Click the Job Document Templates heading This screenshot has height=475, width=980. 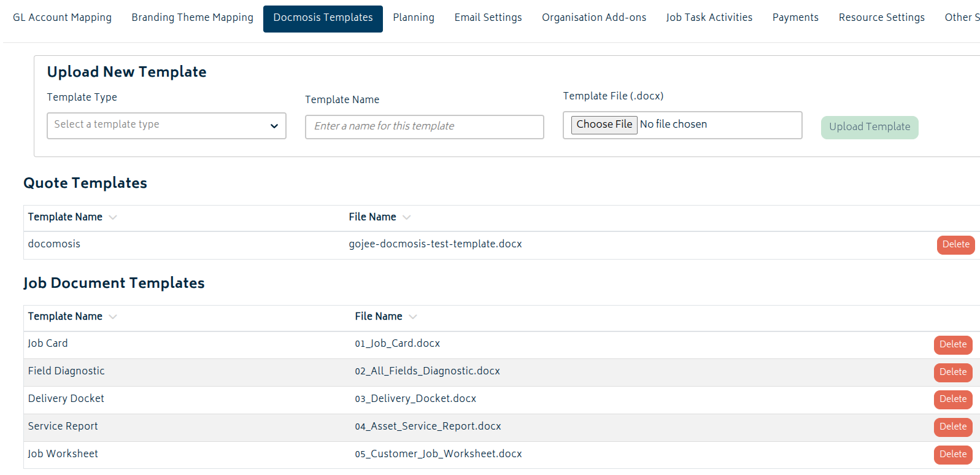[x=114, y=284]
